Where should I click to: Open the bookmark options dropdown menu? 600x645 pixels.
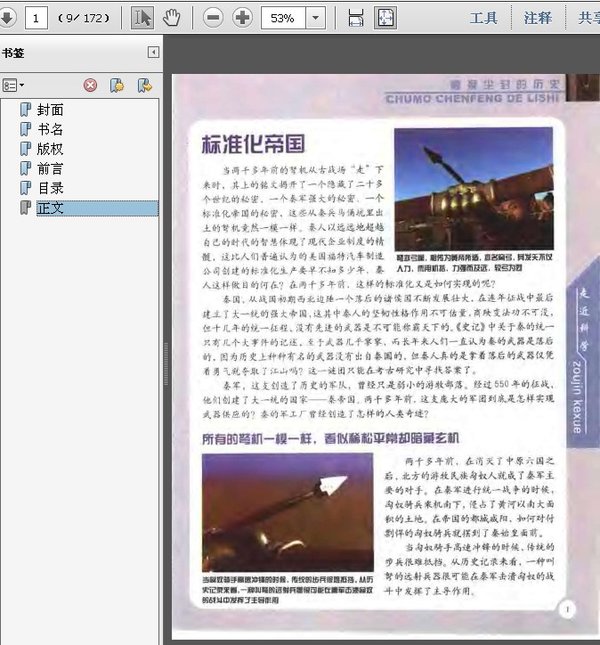point(14,85)
